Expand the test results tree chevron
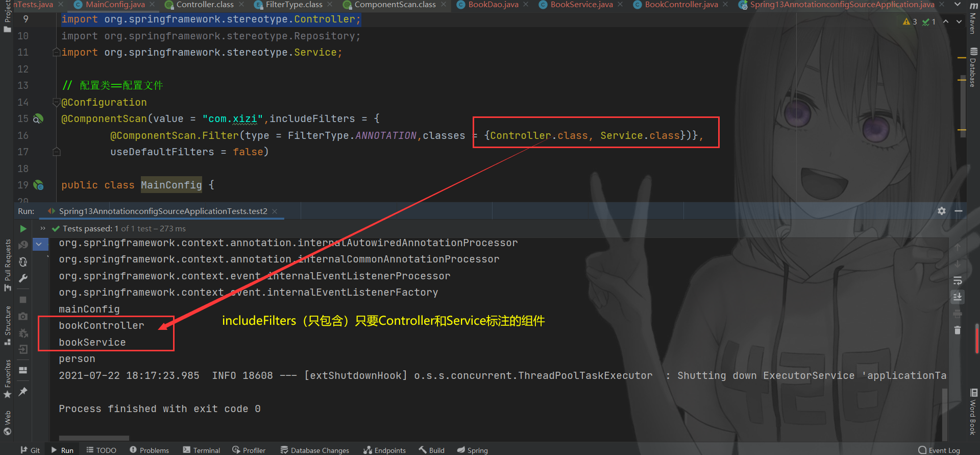This screenshot has height=455, width=980. (39, 244)
